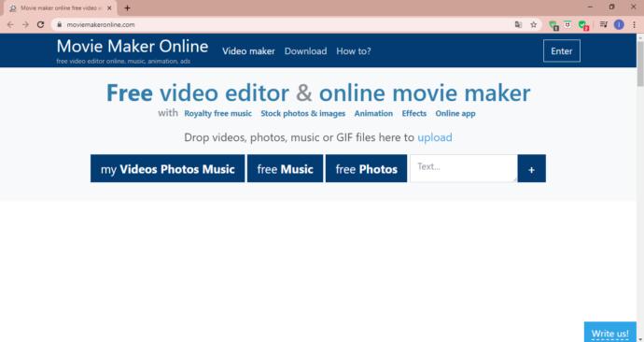Click the upload link
Screen dimensions: 644x342
click(x=435, y=137)
